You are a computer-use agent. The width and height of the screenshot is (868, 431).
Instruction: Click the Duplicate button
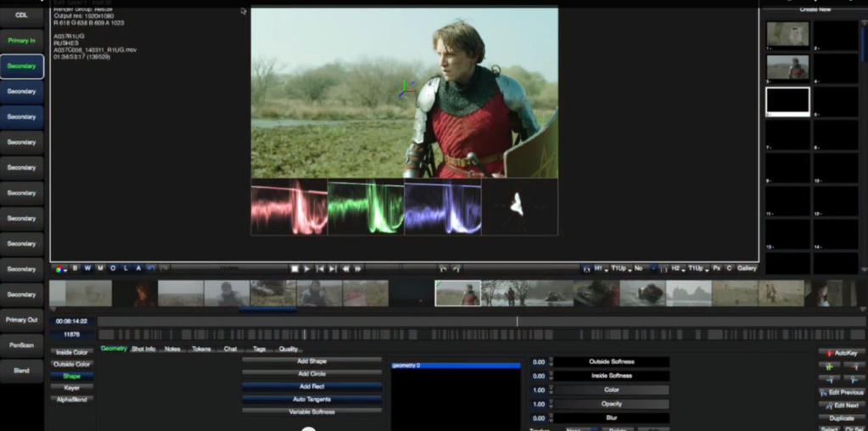[842, 418]
